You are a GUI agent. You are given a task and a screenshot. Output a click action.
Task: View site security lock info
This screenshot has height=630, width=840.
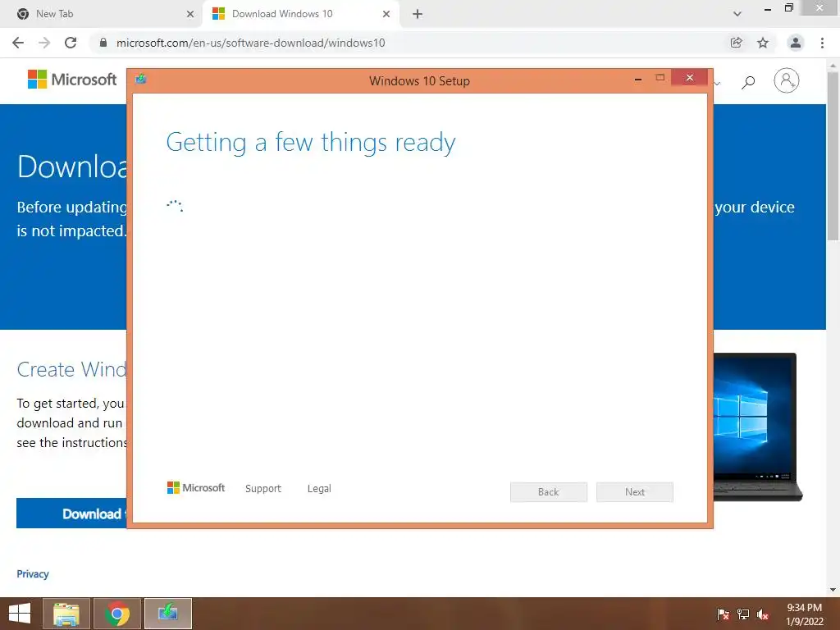tap(103, 43)
